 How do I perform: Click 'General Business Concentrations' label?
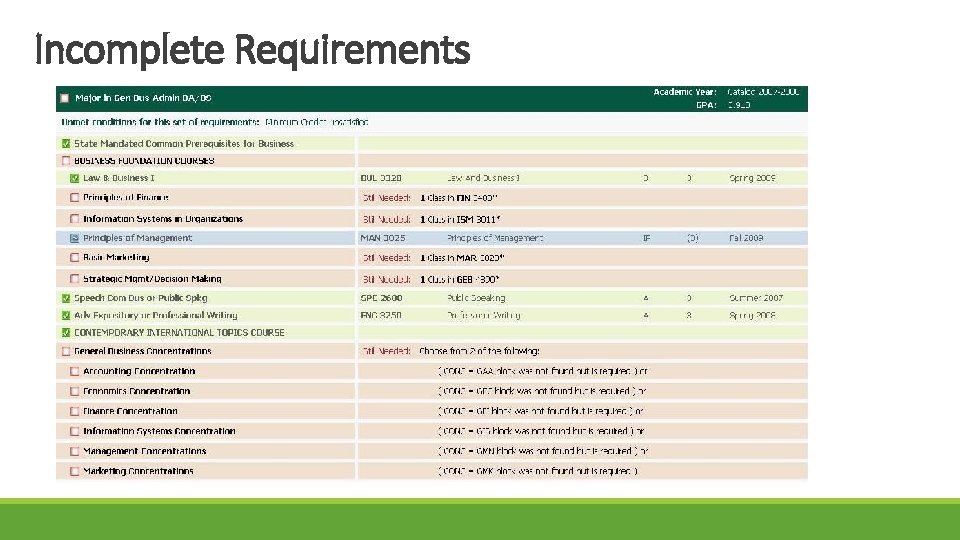[143, 351]
